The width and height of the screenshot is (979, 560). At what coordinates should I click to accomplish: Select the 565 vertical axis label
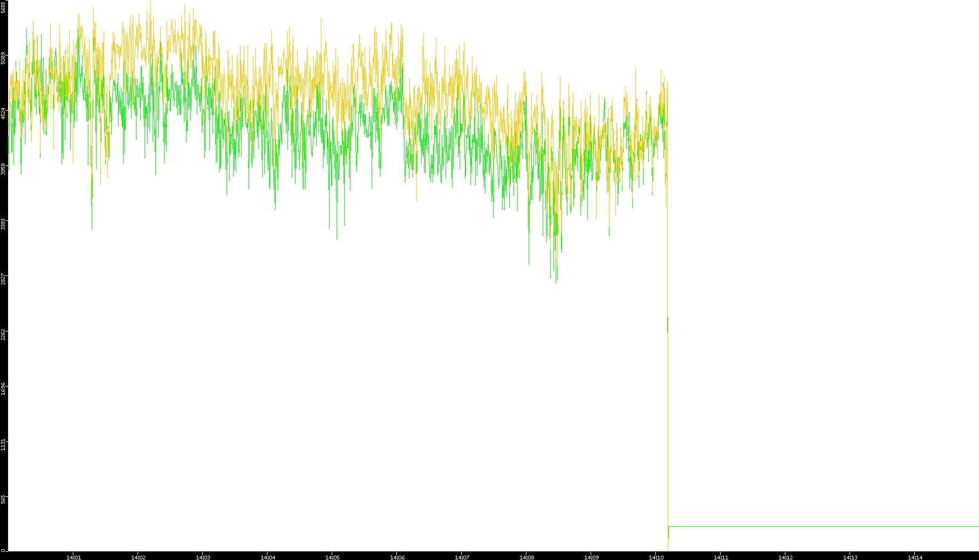pyautogui.click(x=3, y=499)
